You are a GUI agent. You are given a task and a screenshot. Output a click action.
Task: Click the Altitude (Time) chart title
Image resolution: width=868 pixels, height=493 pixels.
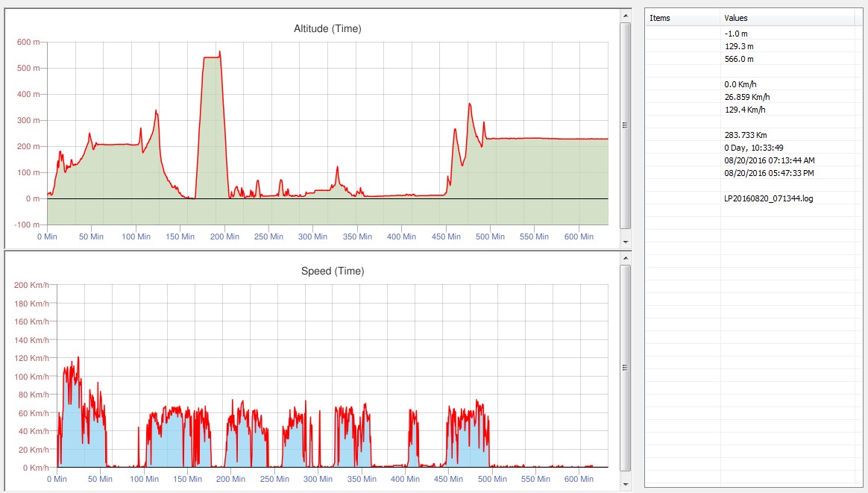point(327,29)
